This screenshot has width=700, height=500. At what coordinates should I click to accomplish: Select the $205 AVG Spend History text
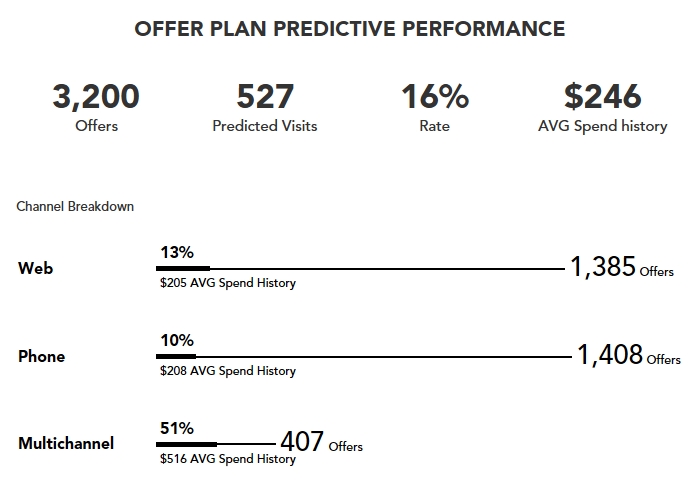[x=228, y=283]
